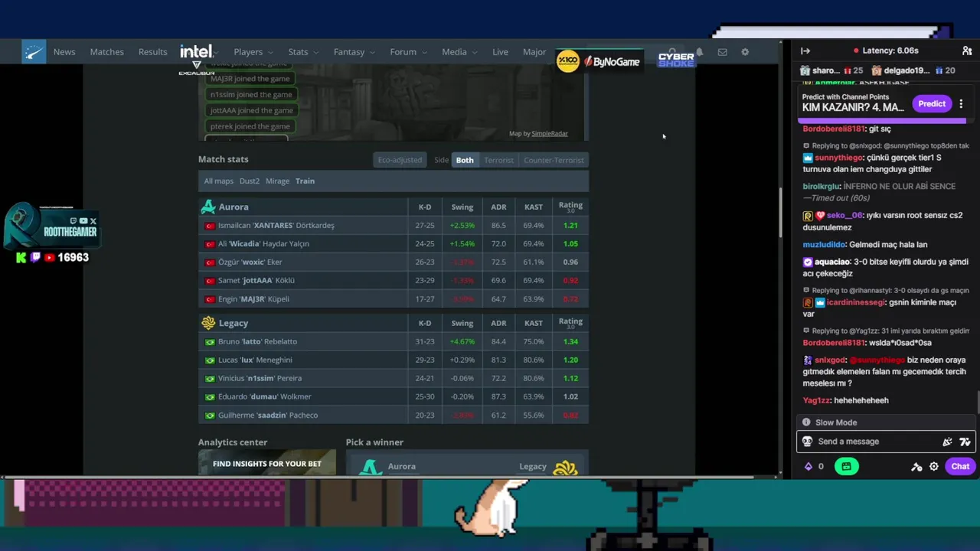Open saadzin player profile link
Screen dimensions: 980x551
pyautogui.click(x=267, y=416)
